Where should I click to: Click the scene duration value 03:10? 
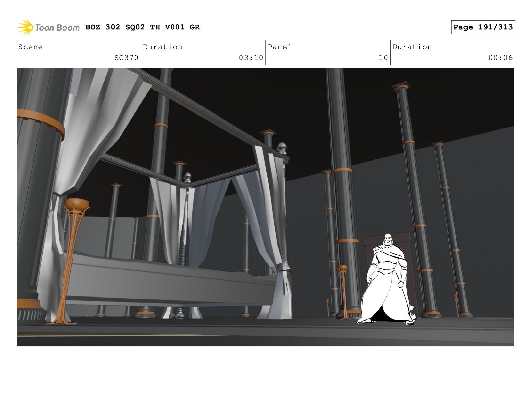(x=251, y=58)
